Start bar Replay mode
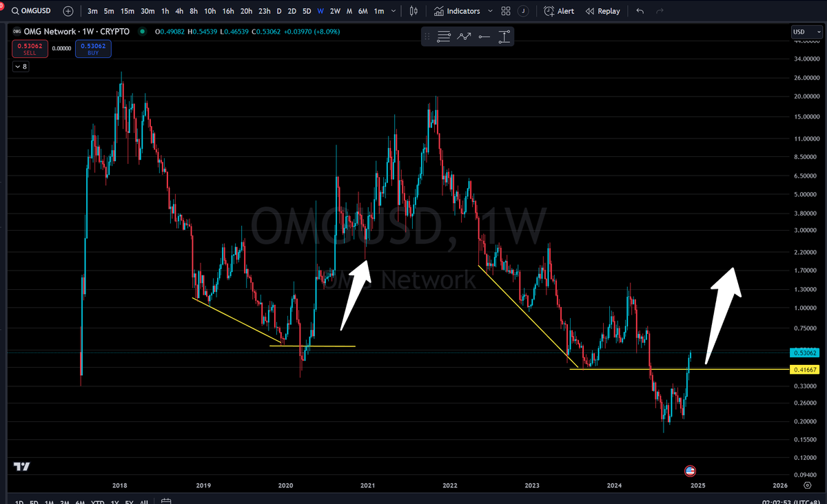This screenshot has height=504, width=827. 603,11
